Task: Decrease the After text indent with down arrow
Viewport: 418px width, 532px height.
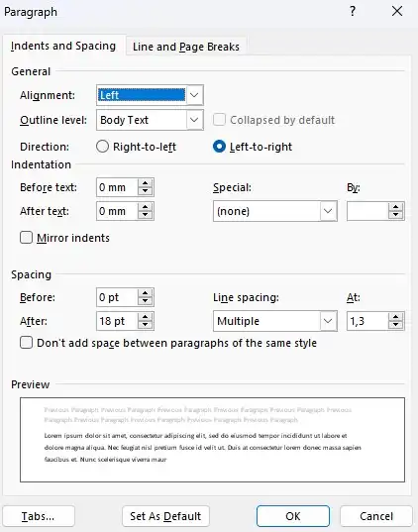Action: pos(146,215)
